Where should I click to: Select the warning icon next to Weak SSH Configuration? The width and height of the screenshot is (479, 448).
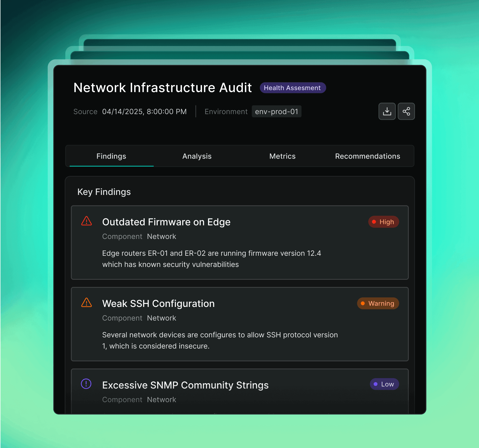(86, 303)
